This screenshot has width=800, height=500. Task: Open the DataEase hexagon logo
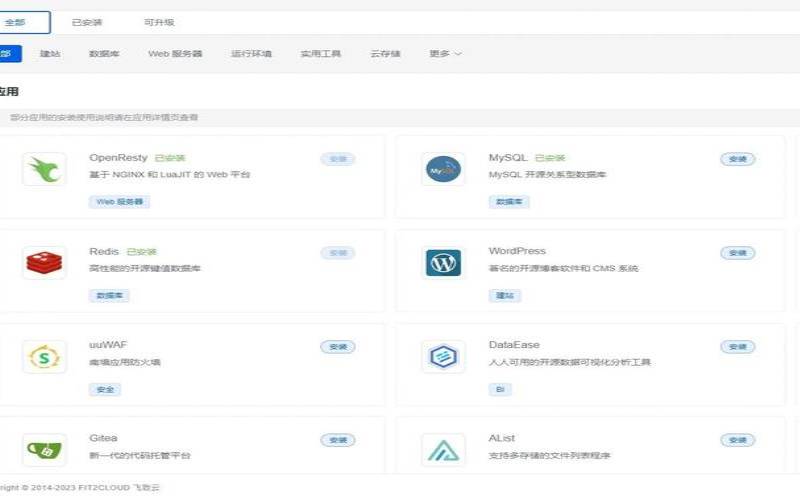443,357
